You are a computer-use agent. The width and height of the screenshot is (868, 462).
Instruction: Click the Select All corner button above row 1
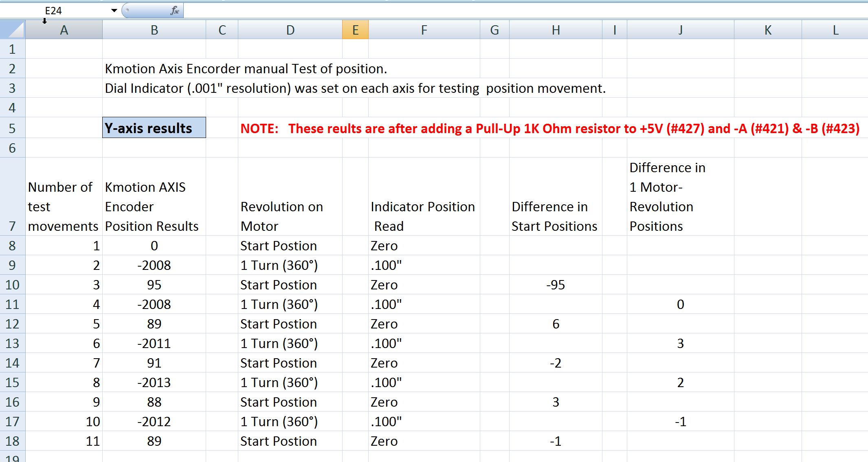[x=13, y=29]
